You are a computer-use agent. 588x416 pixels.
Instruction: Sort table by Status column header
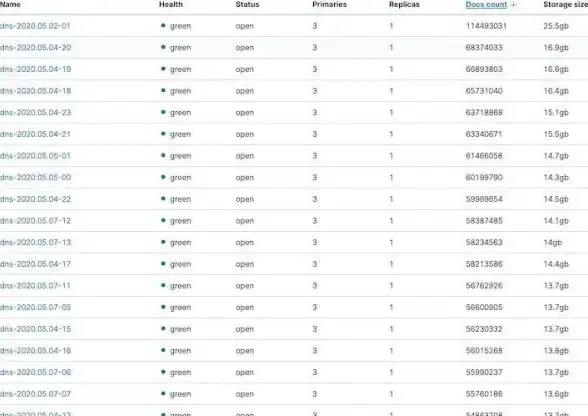[247, 5]
